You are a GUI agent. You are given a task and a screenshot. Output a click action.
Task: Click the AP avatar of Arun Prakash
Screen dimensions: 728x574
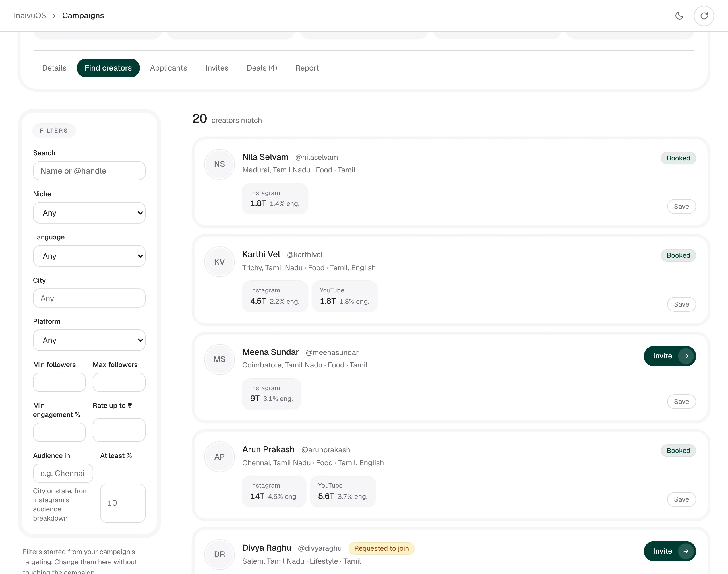coord(219,457)
